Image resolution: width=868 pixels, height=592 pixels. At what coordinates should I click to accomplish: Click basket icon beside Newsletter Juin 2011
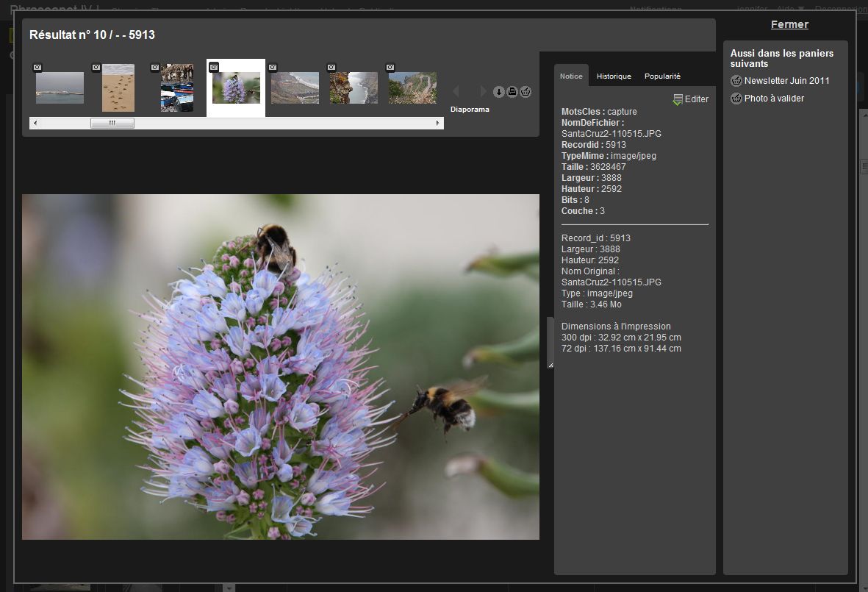point(736,81)
